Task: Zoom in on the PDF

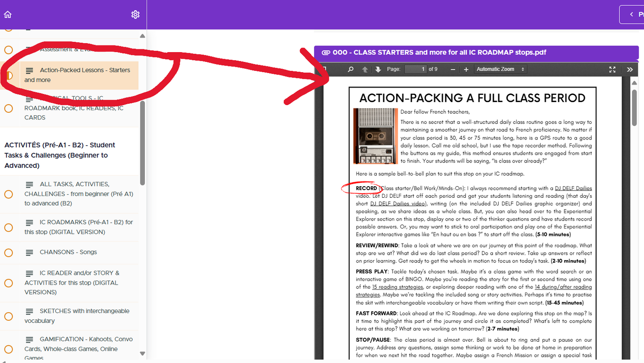Action: pyautogui.click(x=466, y=69)
